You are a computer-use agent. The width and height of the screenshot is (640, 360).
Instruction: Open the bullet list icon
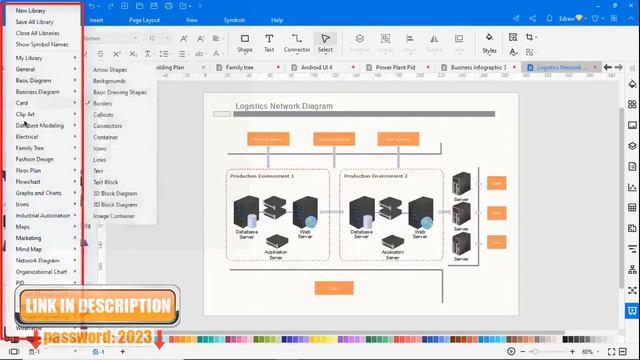[x=164, y=54]
